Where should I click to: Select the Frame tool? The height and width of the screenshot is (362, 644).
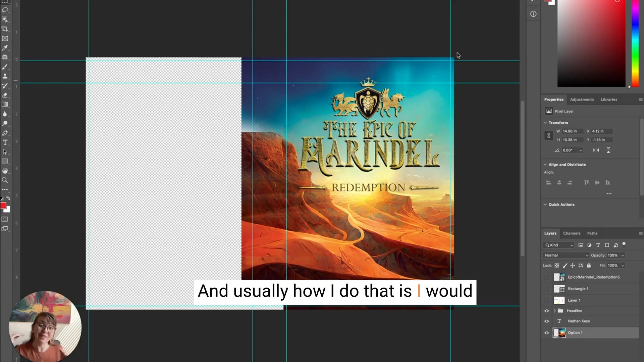pos(5,38)
